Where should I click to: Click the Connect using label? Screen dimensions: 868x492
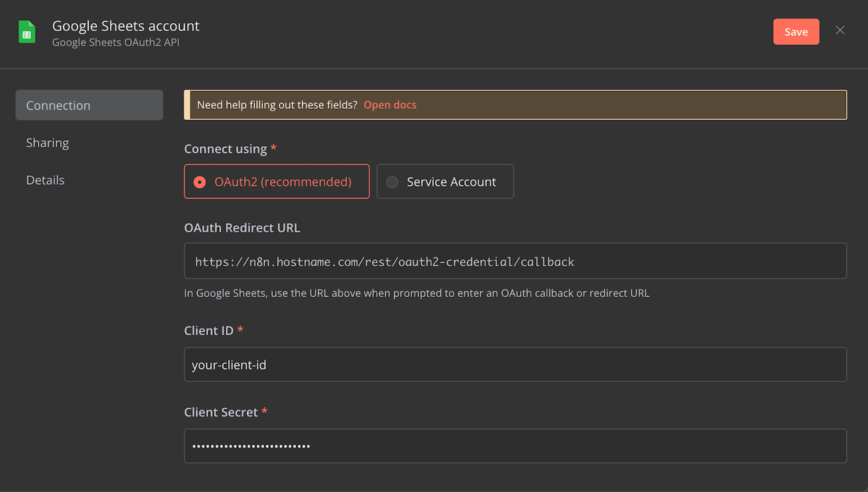pos(225,149)
